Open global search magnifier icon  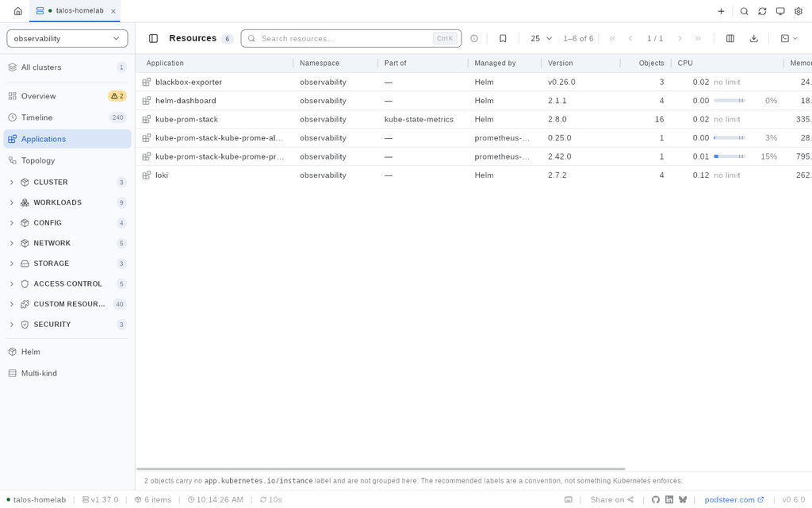coord(744,11)
